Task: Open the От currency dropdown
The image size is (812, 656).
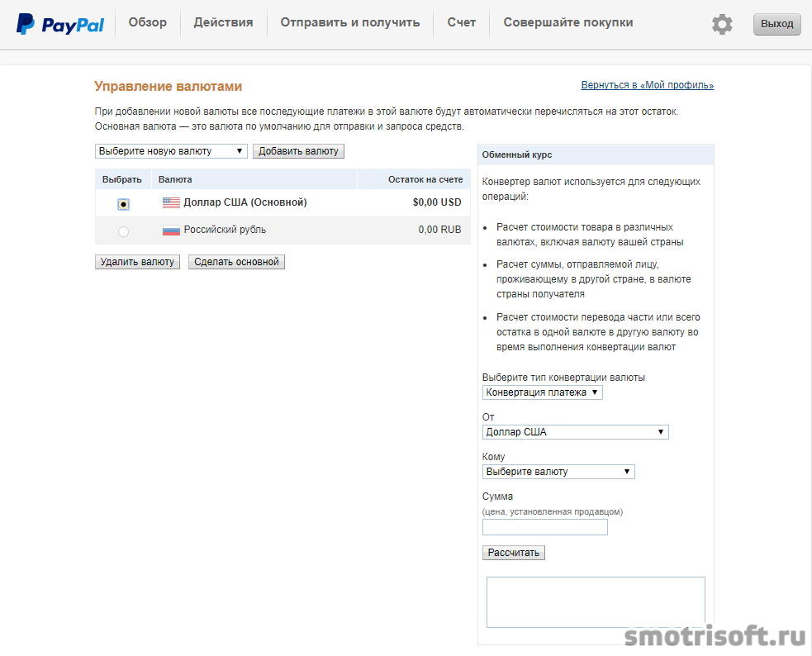Action: coord(576,432)
